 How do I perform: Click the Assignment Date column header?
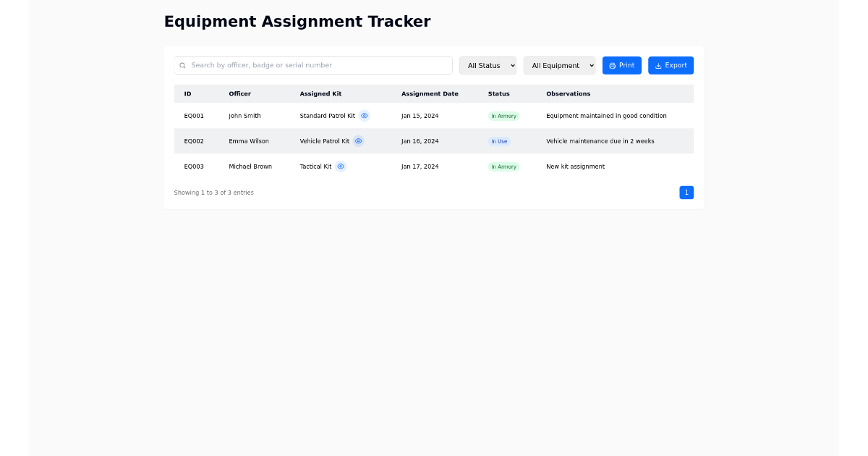pos(430,93)
